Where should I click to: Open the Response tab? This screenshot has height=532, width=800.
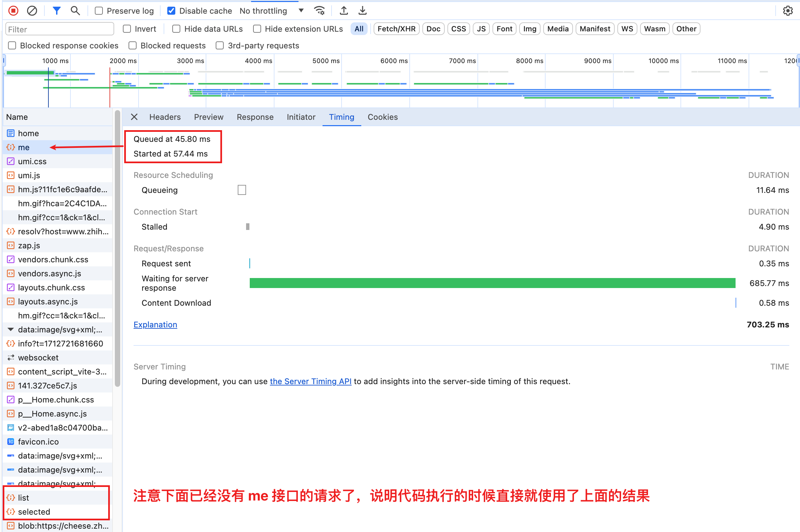[255, 117]
